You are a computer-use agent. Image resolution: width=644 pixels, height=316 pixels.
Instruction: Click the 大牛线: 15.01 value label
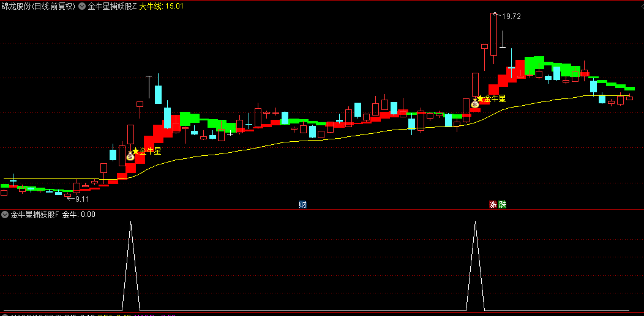162,6
